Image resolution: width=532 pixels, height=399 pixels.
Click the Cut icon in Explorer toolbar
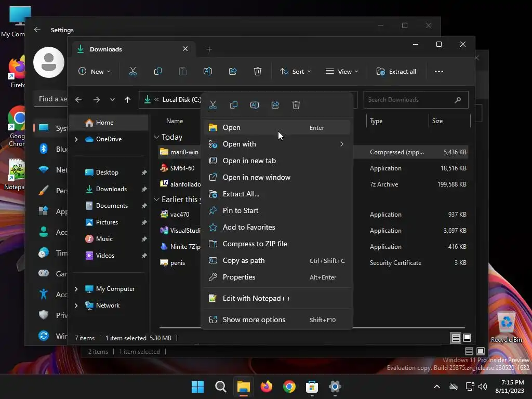pyautogui.click(x=132, y=72)
